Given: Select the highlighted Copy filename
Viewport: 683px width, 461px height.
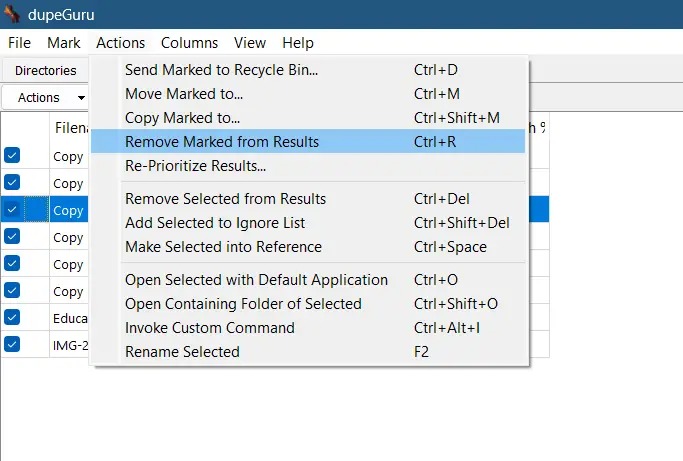Looking at the screenshot, I should [68, 210].
